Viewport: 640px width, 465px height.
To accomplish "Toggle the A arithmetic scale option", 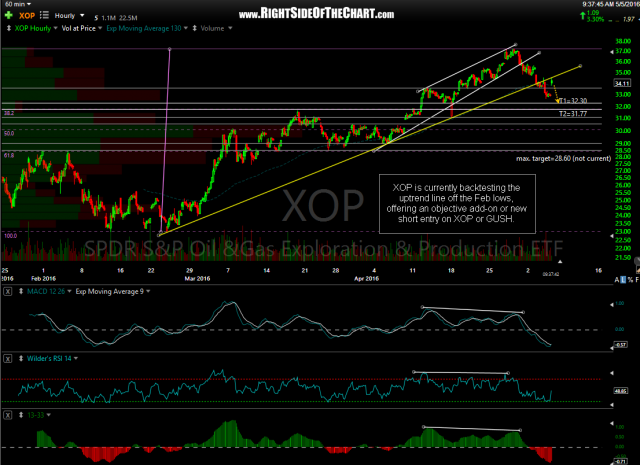I will (617, 280).
